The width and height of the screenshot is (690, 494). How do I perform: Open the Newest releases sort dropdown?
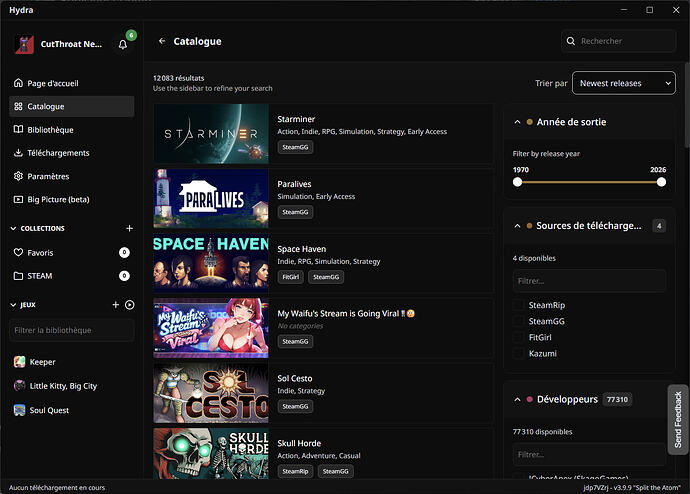pyautogui.click(x=624, y=83)
